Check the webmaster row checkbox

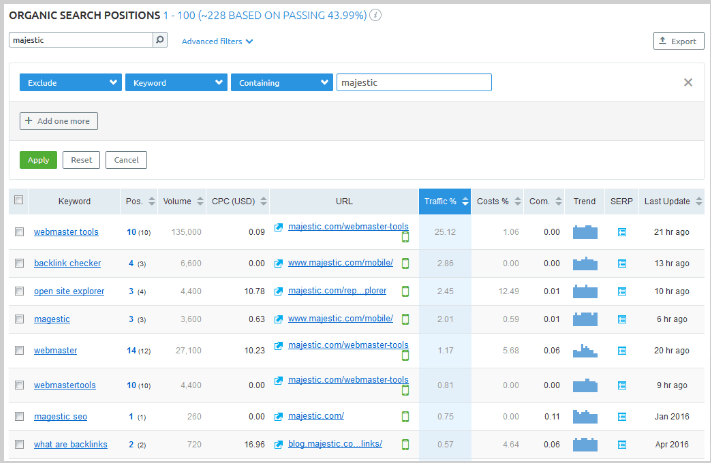point(19,351)
